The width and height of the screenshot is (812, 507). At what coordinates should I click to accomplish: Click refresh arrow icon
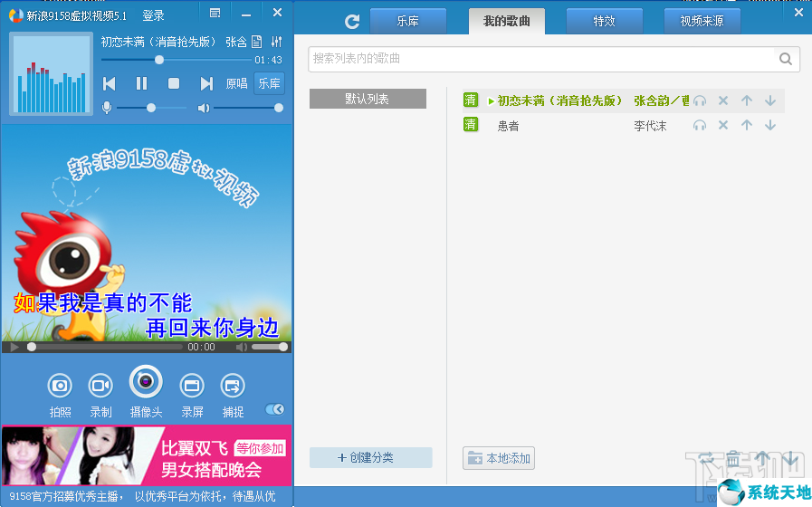(352, 21)
